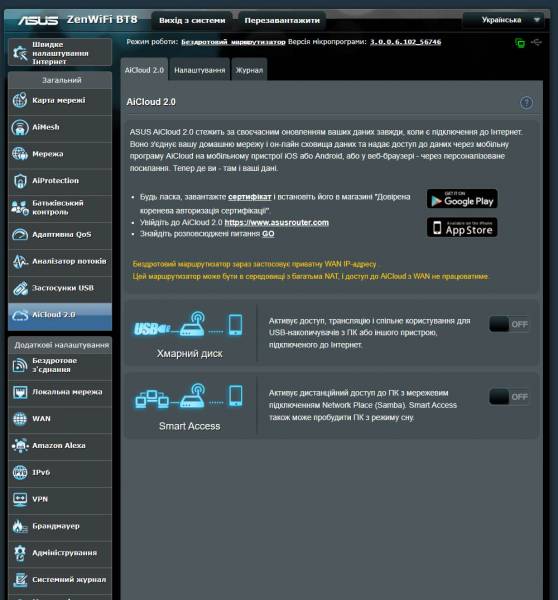Click the Карта мережі globe icon
This screenshot has height=600, width=558.
click(x=20, y=100)
